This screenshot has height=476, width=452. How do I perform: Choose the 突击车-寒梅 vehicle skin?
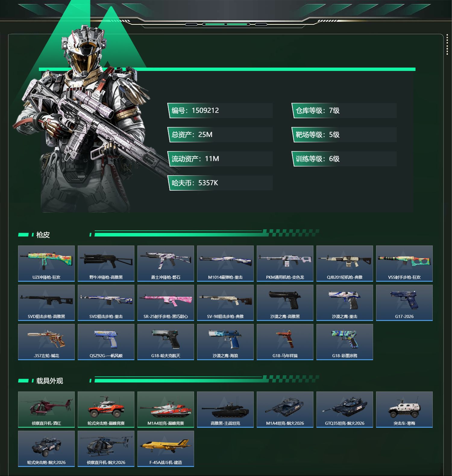tap(404, 410)
